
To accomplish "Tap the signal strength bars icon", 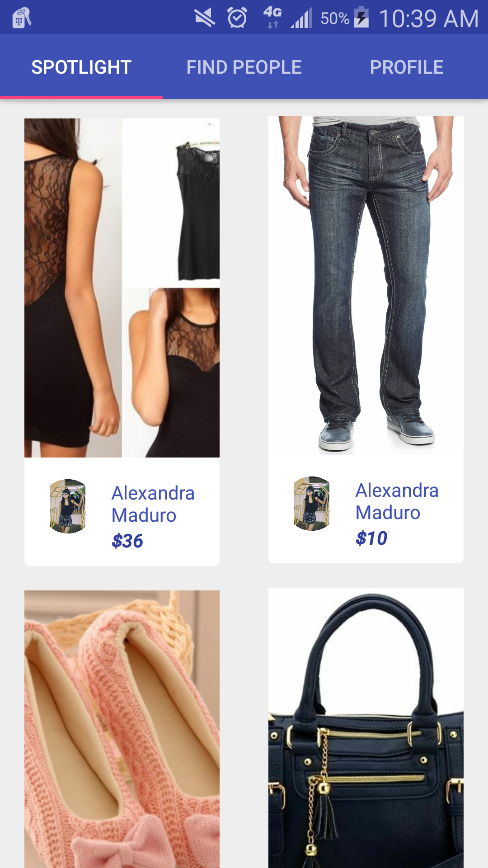I will click(x=301, y=18).
